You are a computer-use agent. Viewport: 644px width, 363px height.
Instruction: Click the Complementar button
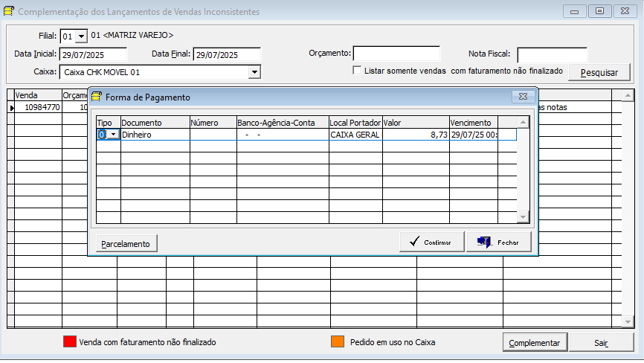click(535, 342)
